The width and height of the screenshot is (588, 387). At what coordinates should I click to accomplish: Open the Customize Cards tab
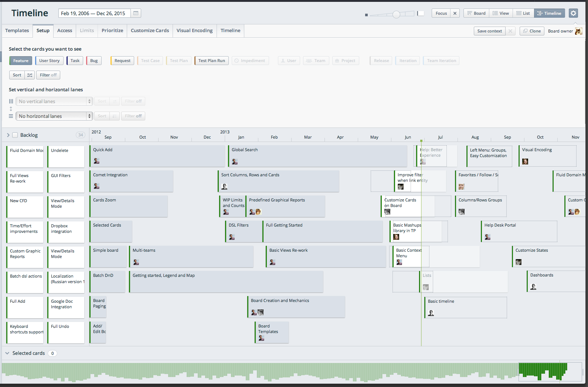pos(150,31)
